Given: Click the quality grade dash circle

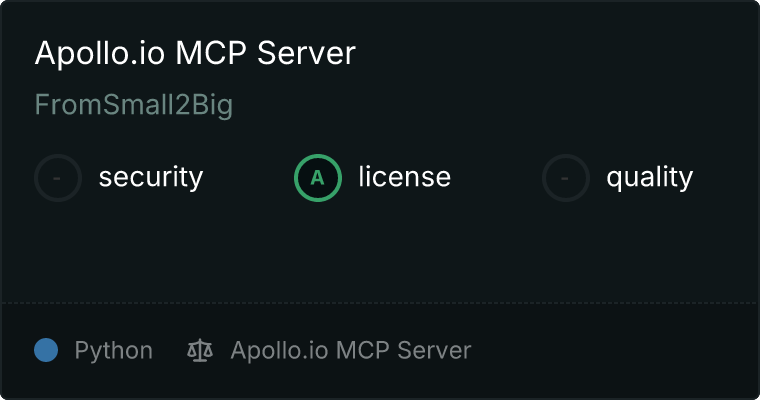Looking at the screenshot, I should pos(566,178).
